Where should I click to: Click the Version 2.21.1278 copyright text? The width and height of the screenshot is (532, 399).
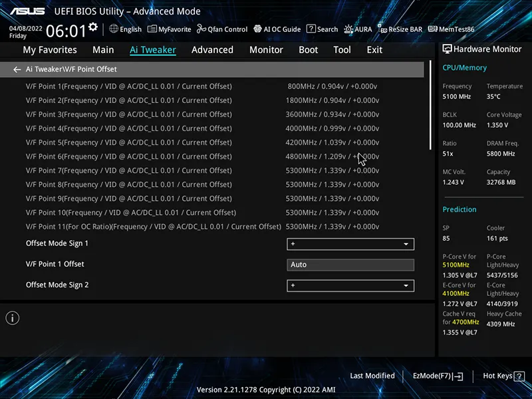[266, 390]
